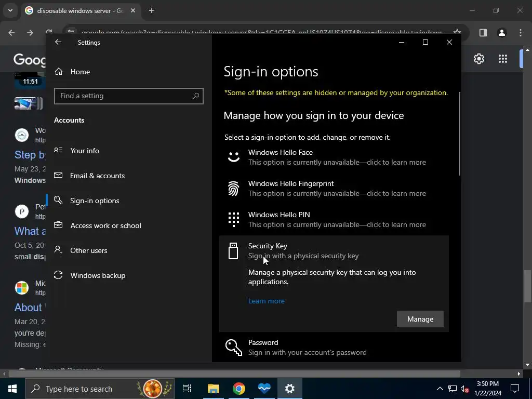Open Chrome from the taskbar

[x=239, y=389]
